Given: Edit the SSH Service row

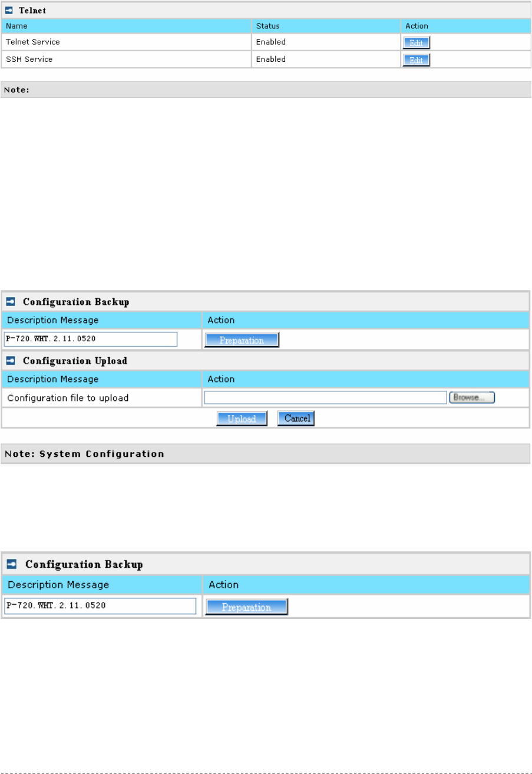Looking at the screenshot, I should pos(417,60).
